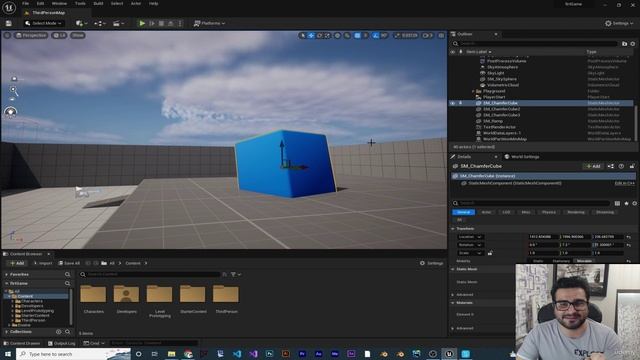Adjust camera speed in viewport toolbar
The image size is (640, 360).
[427, 36]
